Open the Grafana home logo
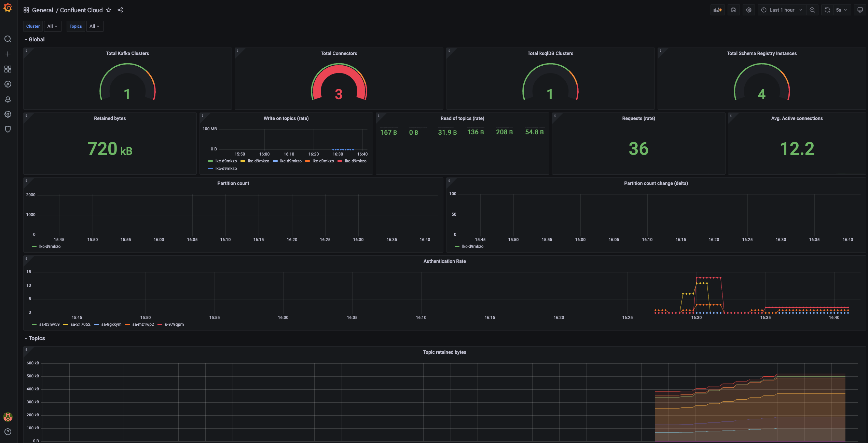Screen dimensions: 868x443 (x=8, y=8)
